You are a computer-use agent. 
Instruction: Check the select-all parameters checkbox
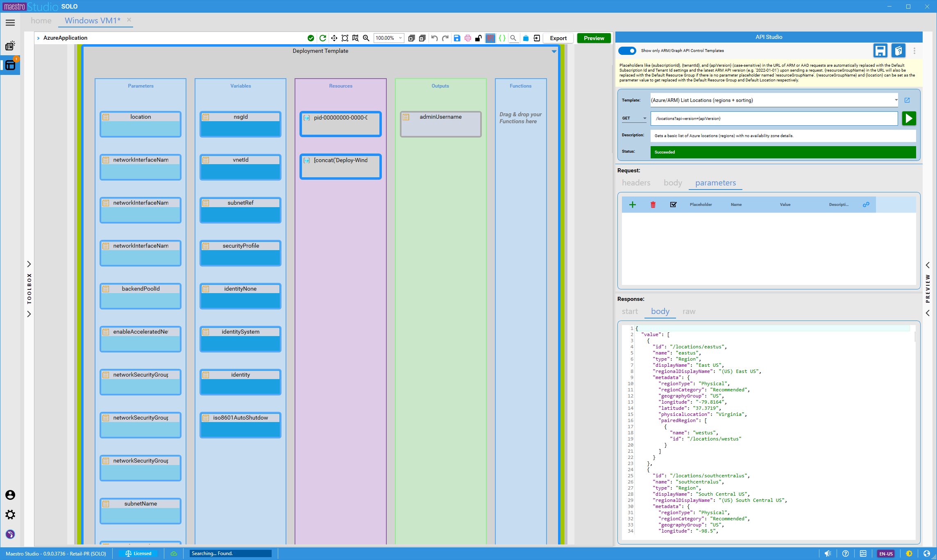(673, 205)
